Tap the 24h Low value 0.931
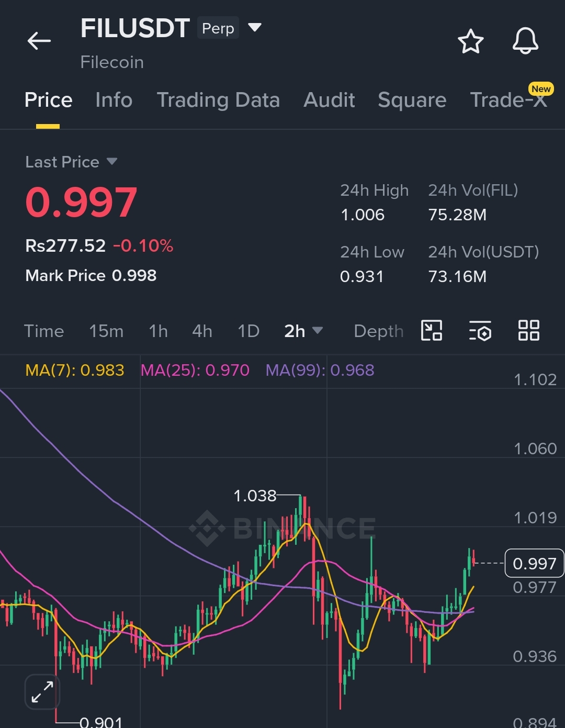The height and width of the screenshot is (728, 565). (362, 276)
